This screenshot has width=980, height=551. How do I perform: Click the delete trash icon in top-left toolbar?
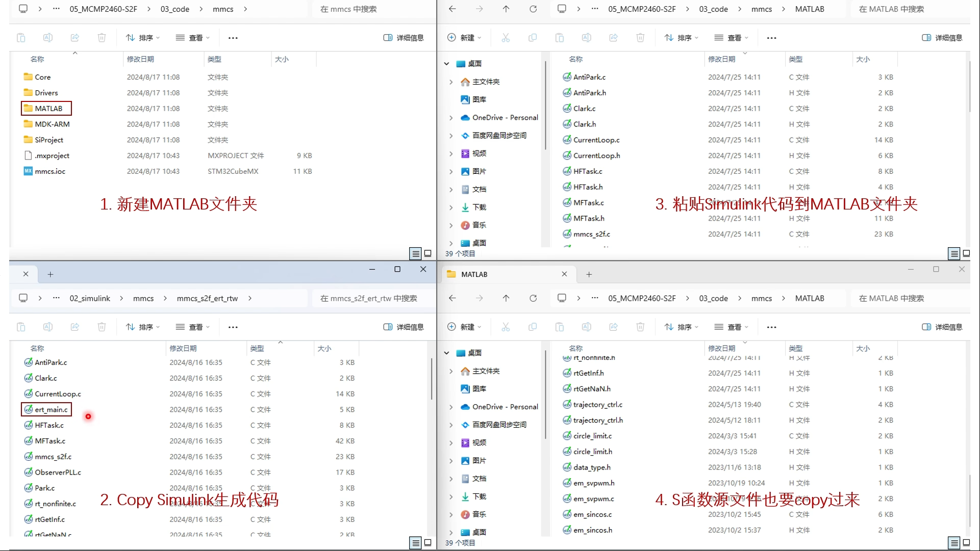(x=102, y=38)
